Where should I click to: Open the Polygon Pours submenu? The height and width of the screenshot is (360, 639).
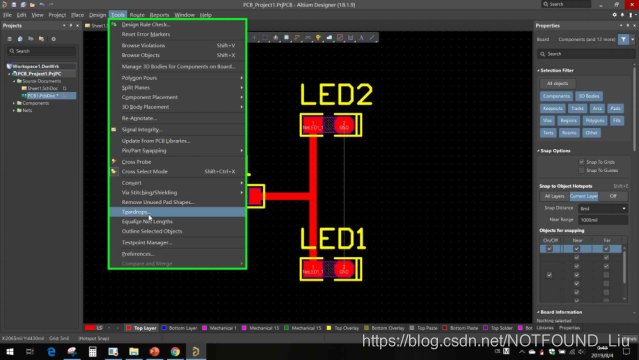(178, 78)
